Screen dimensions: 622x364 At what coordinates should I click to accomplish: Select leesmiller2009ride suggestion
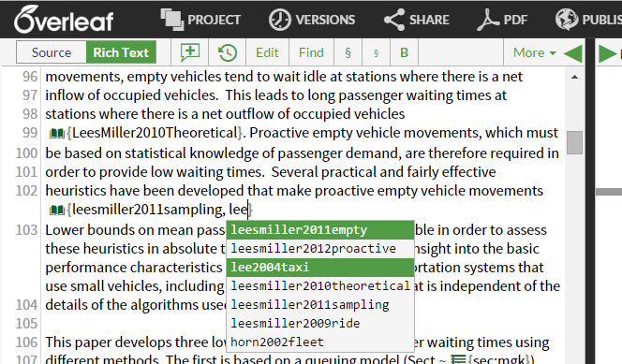click(320, 323)
